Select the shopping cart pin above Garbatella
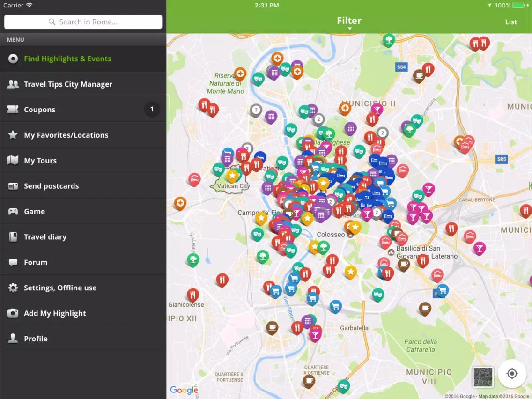Viewport: 532px width, 399px height. pos(336,306)
